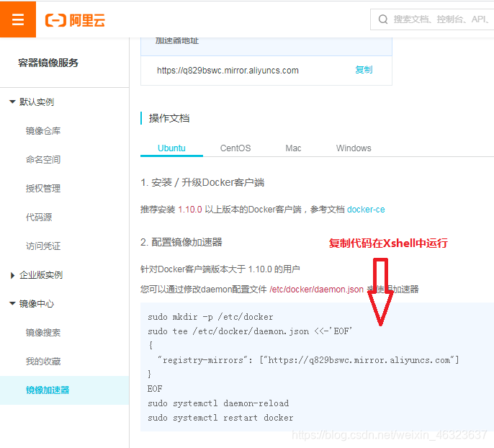
Task: Select 镜像加速器 in sidebar
Action: 64,390
